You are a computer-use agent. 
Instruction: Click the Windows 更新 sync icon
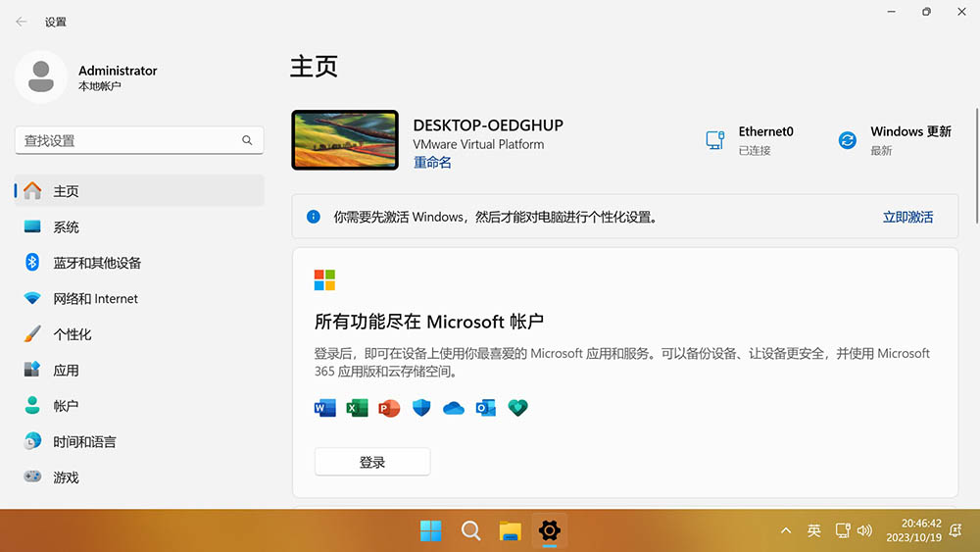point(848,140)
